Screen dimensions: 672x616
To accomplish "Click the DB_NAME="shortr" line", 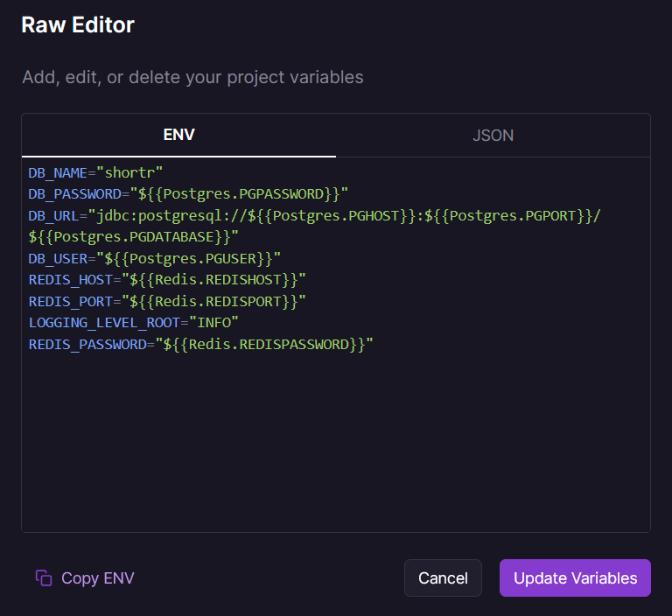I will coord(95,172).
